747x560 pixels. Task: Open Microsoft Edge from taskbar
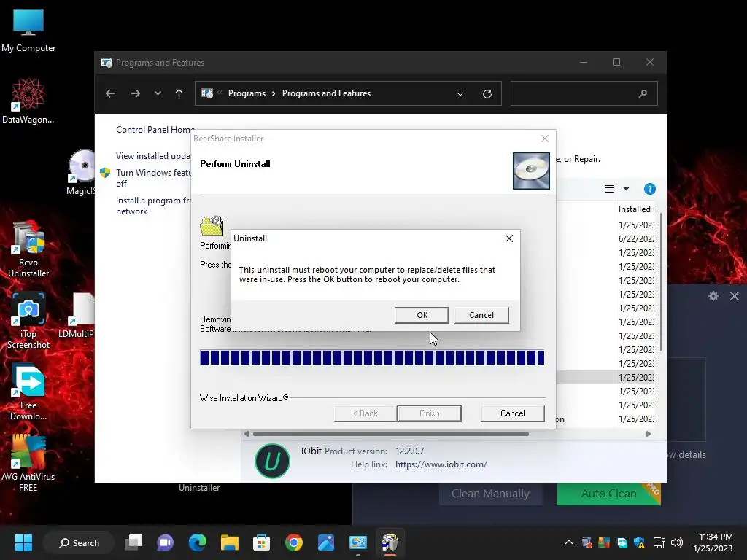[x=197, y=542]
